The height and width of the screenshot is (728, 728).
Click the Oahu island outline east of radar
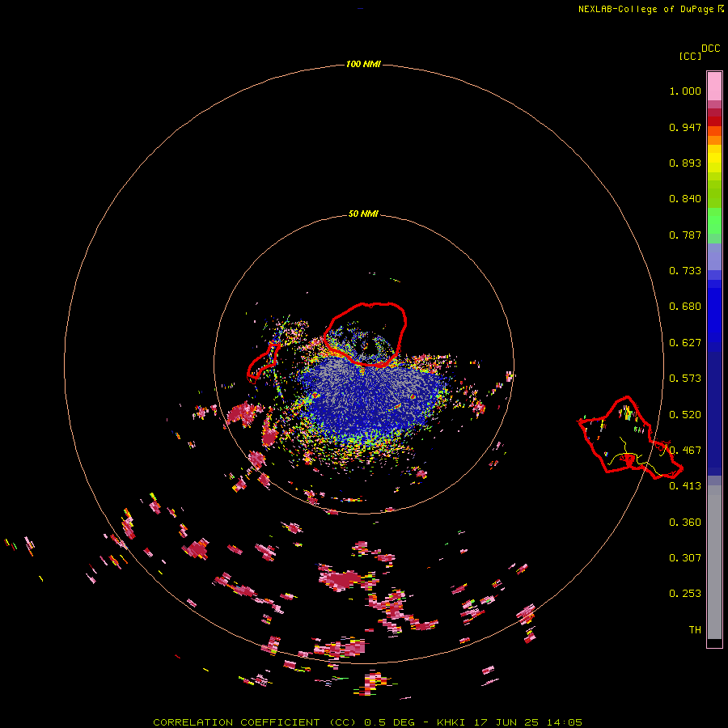(629, 438)
